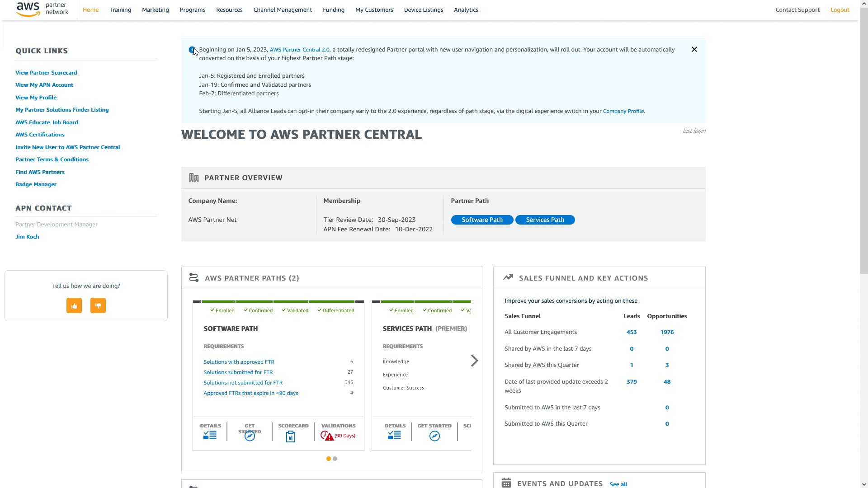This screenshot has width=868, height=488.
Task: Click Services Path Get Started compass icon
Action: click(434, 436)
